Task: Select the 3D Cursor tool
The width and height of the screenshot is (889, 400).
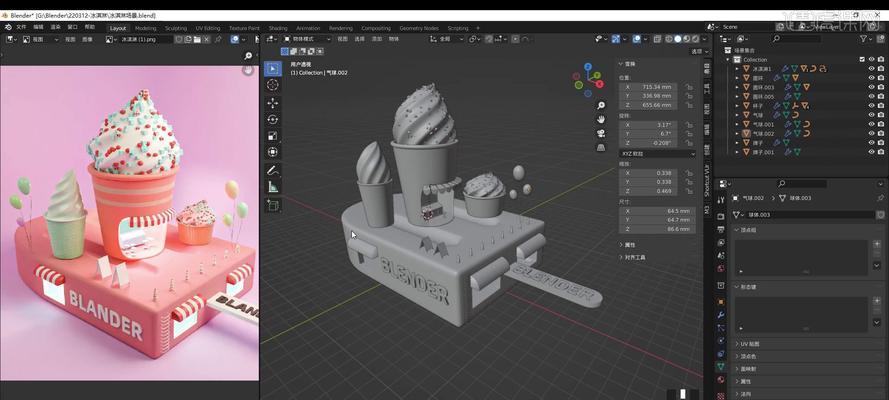Action: tap(273, 85)
